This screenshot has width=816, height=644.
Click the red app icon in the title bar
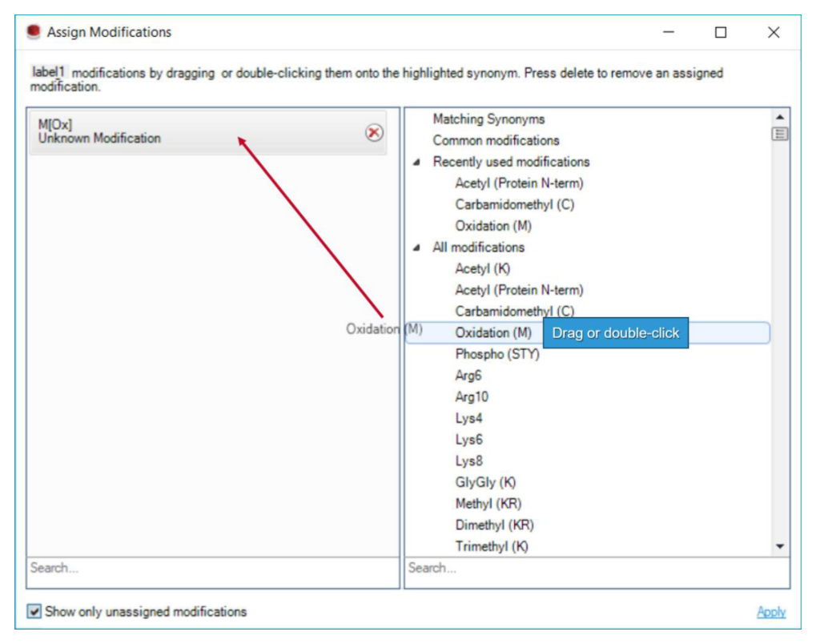34,32
